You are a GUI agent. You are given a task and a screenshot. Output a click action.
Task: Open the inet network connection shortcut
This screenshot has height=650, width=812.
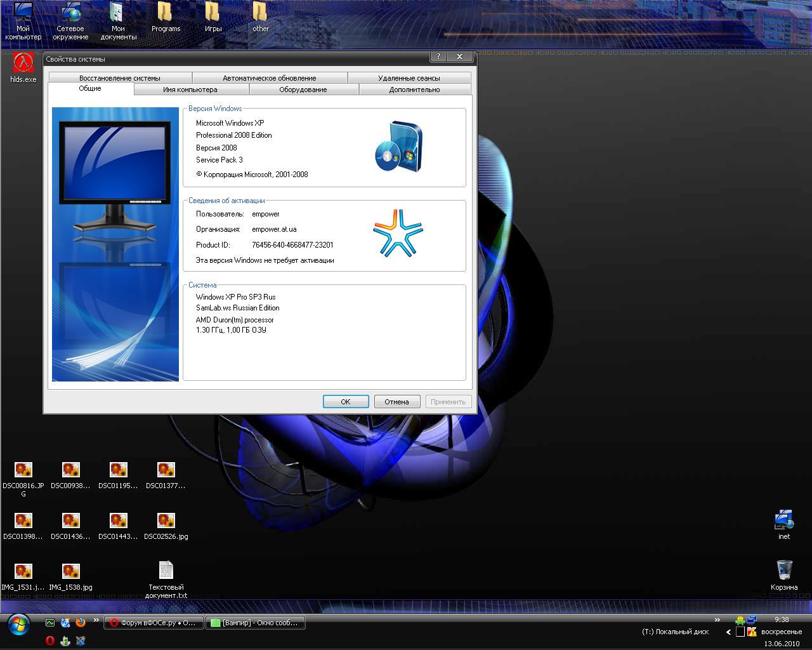point(784,520)
